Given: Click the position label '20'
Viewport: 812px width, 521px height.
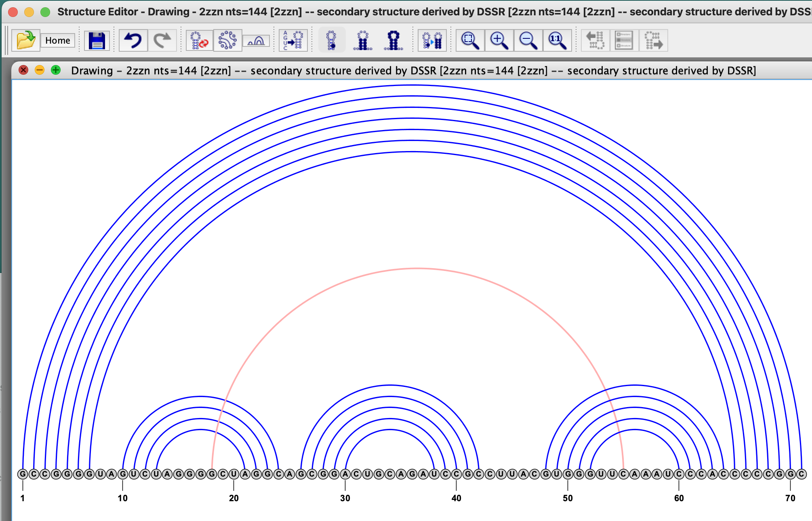Looking at the screenshot, I should pos(234,498).
